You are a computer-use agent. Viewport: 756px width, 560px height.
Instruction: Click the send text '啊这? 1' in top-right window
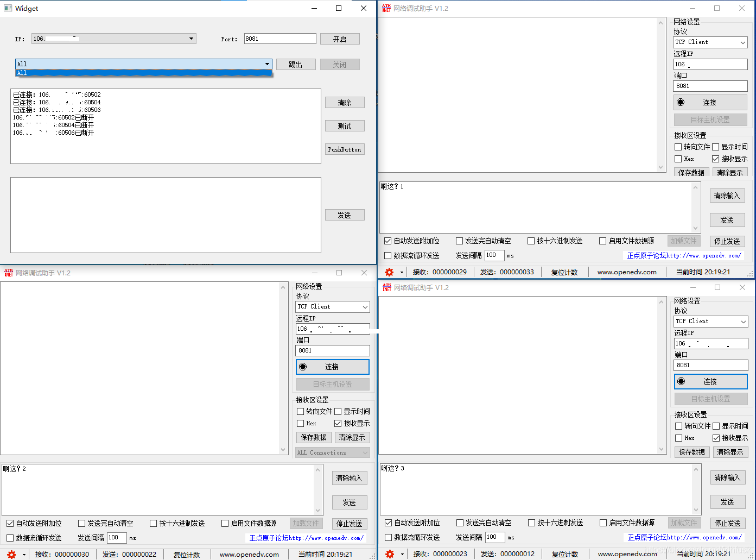click(392, 186)
